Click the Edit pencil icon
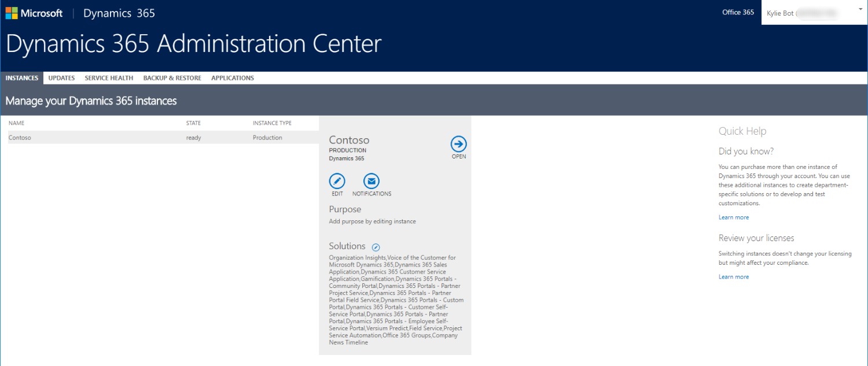The height and width of the screenshot is (366, 868). 337,181
